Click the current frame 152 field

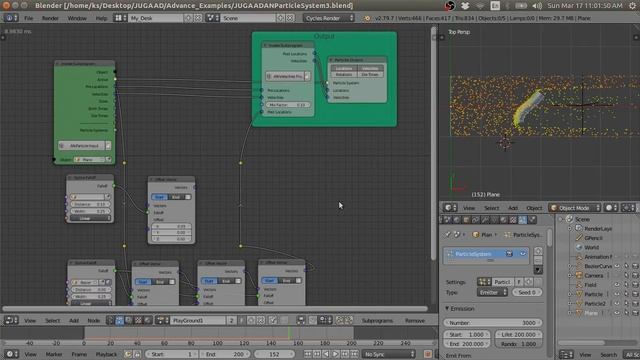coord(274,354)
